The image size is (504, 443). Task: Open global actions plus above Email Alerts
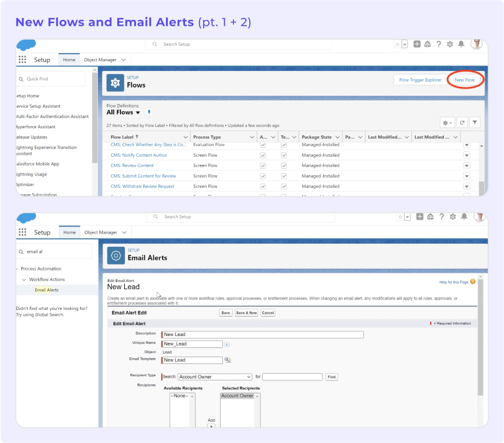coord(420,217)
